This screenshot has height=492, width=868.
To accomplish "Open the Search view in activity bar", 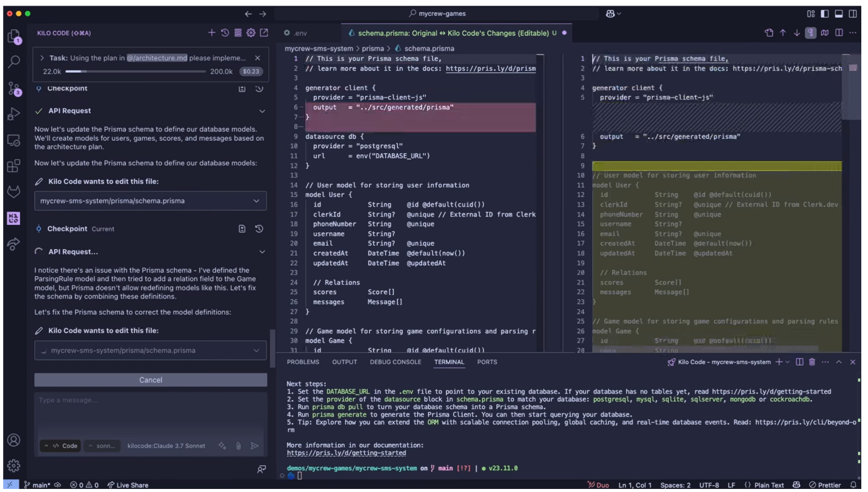I will (13, 61).
